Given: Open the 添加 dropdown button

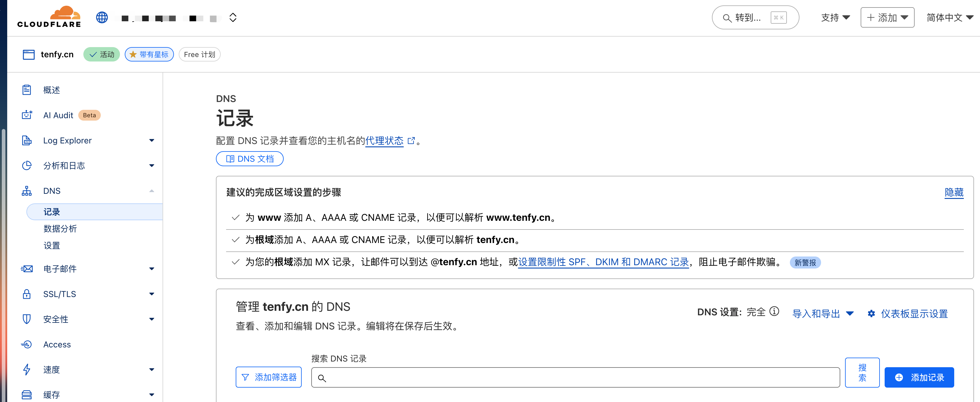Looking at the screenshot, I should [x=887, y=17].
